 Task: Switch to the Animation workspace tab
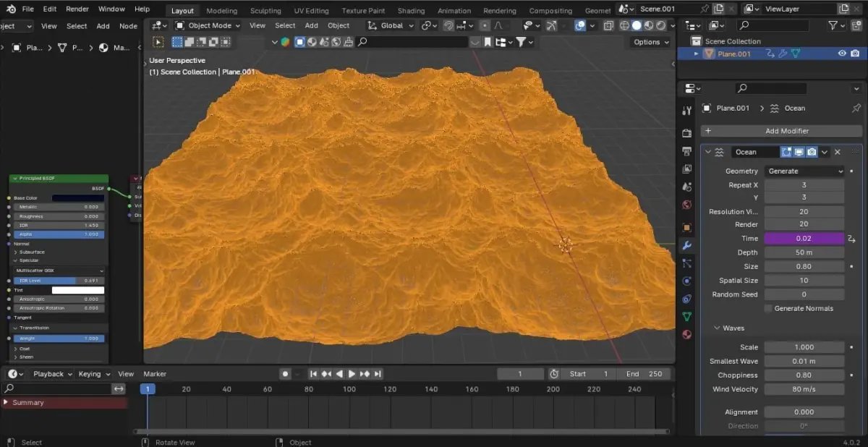pyautogui.click(x=454, y=11)
